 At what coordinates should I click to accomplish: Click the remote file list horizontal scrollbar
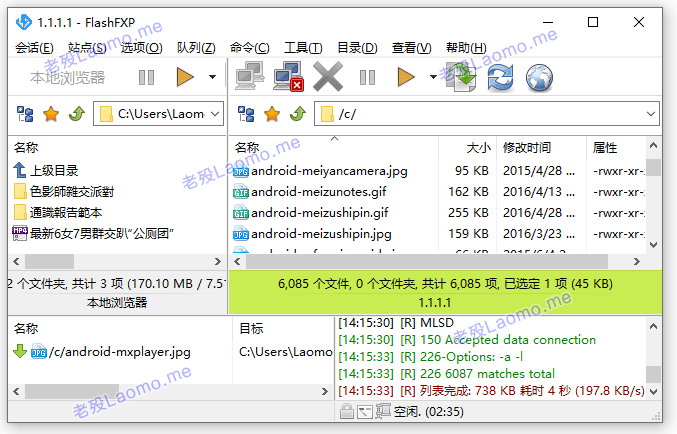click(x=437, y=261)
